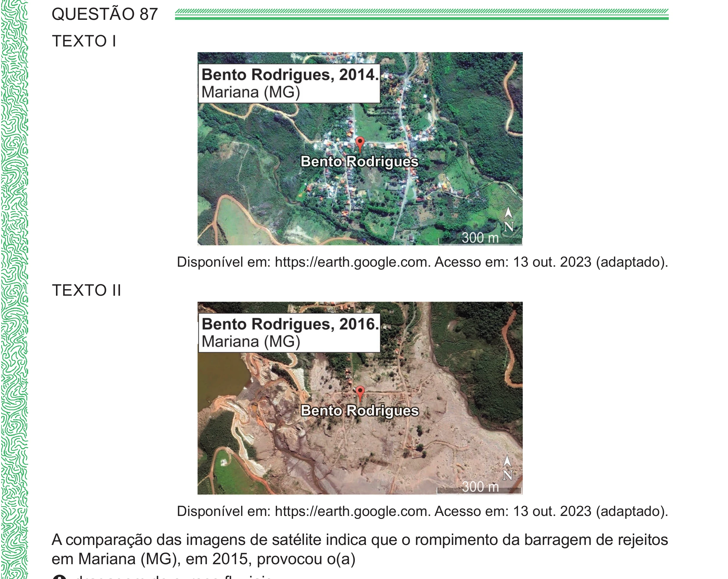Click "Mariana (MG)" in the 2016 caption box
The width and height of the screenshot is (728, 579).
click(x=251, y=342)
